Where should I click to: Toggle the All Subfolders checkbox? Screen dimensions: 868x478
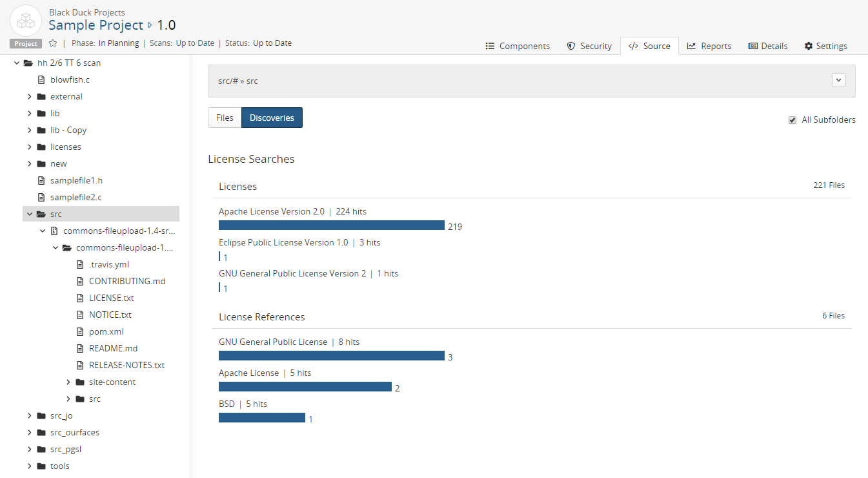click(792, 120)
